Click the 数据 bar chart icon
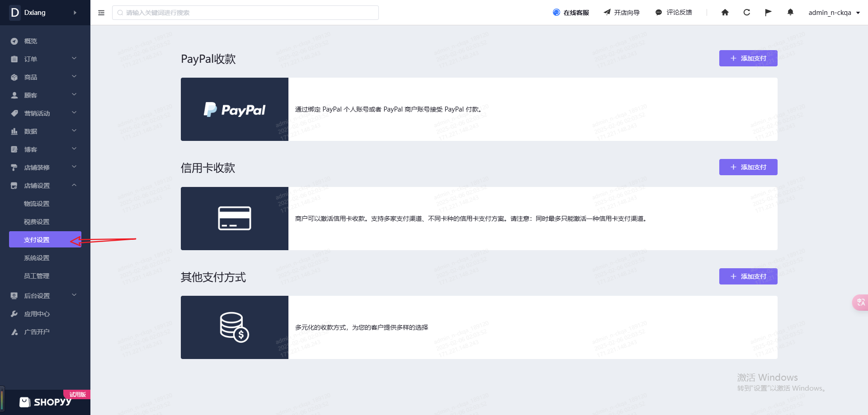The height and width of the screenshot is (415, 868). 14,131
